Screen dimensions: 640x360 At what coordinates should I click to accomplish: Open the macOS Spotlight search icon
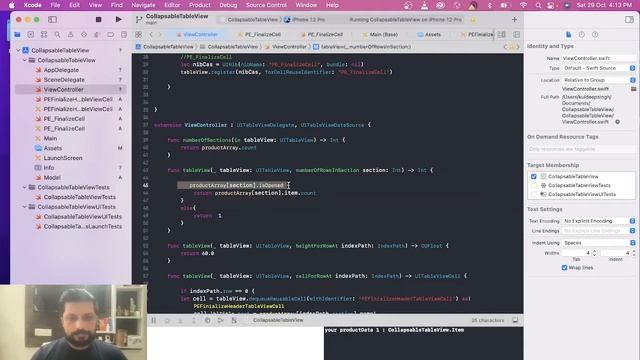click(538, 5)
